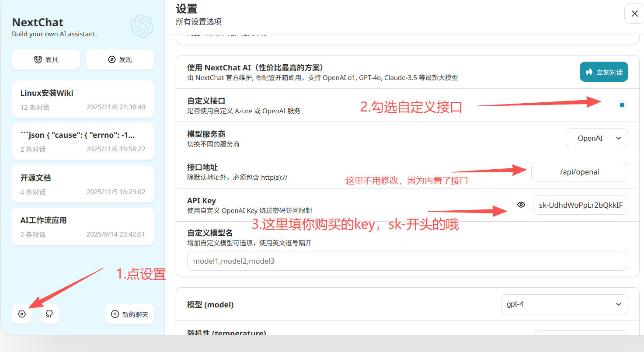Expand the gpt-4 model dropdown

564,304
